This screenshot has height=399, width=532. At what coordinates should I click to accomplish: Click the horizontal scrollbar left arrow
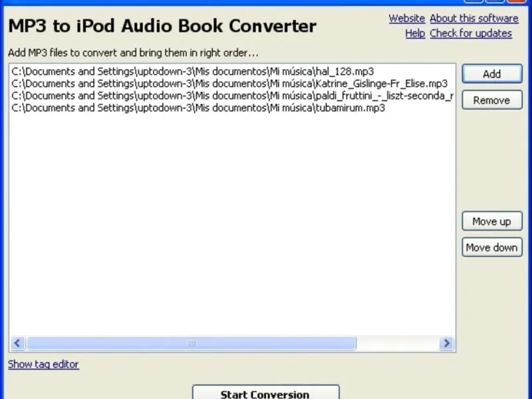18,343
